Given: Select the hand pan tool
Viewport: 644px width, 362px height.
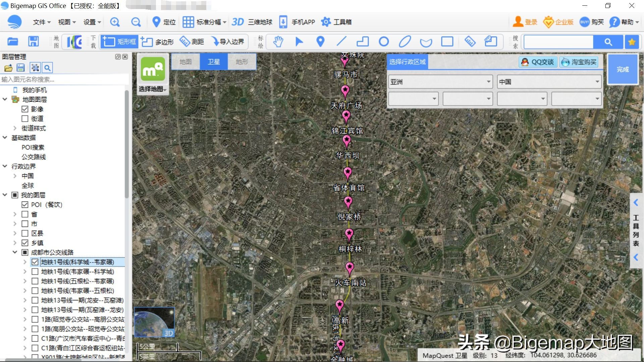Looking at the screenshot, I should pos(278,42).
